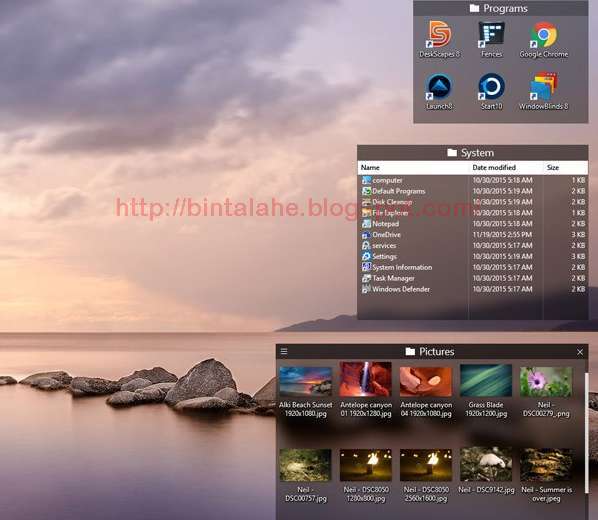
Task: Click the computer file name text
Action: (387, 180)
